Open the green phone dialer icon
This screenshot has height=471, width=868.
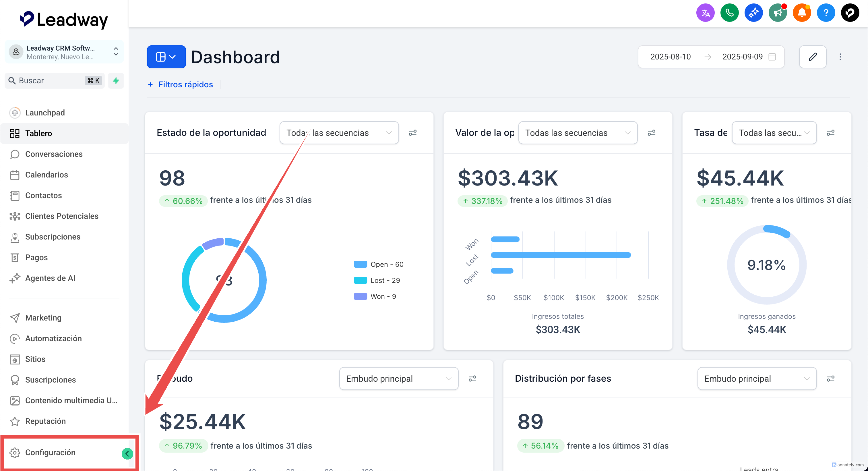click(x=729, y=13)
